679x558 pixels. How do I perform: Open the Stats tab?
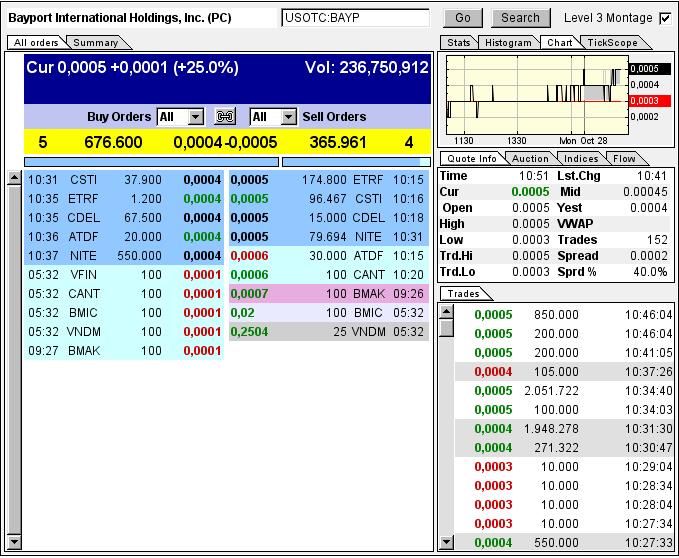(459, 42)
